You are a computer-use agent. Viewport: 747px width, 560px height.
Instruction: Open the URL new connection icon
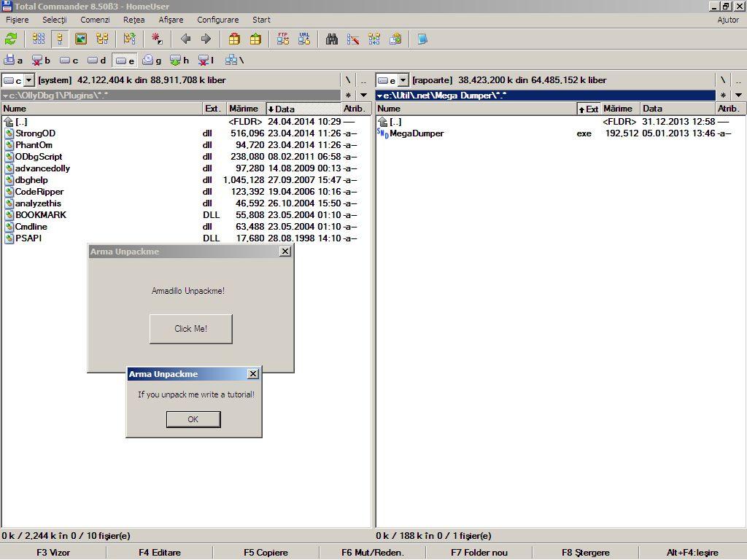(303, 39)
